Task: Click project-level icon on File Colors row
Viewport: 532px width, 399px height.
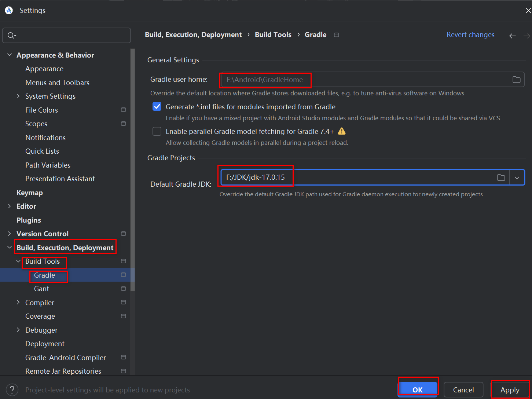Action: [123, 110]
